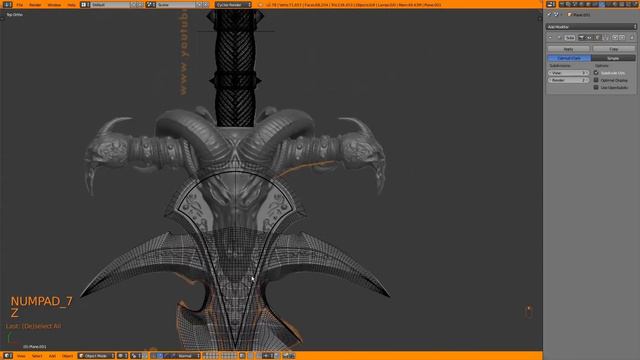Click the Blender logo in Info header

[x=260, y=5]
